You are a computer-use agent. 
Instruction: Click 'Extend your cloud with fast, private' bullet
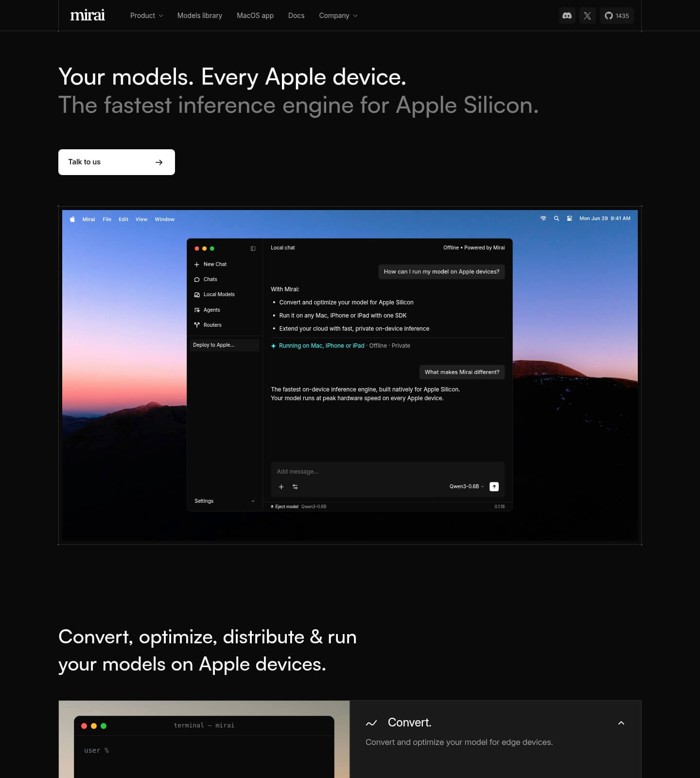[x=354, y=329]
